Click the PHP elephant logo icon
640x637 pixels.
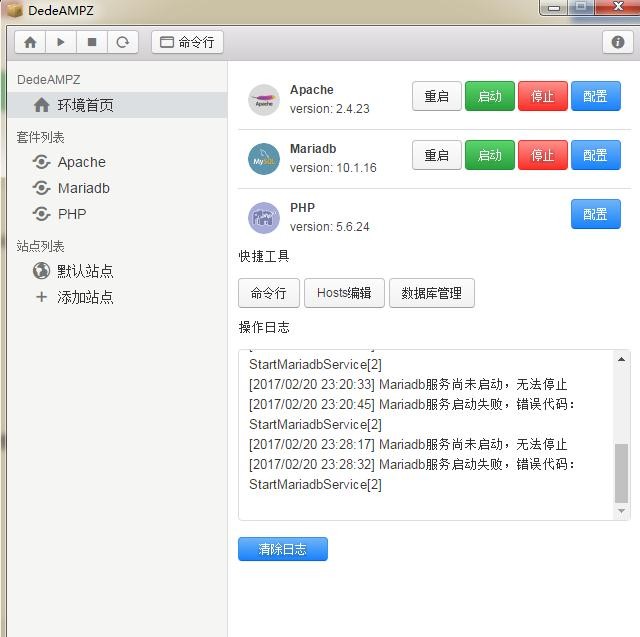pyautogui.click(x=264, y=218)
